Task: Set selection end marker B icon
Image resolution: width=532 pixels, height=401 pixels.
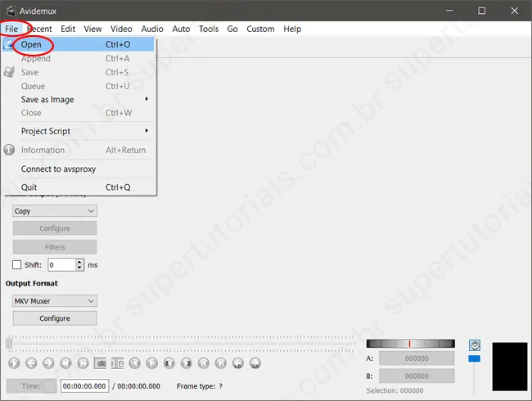Action: [118, 363]
